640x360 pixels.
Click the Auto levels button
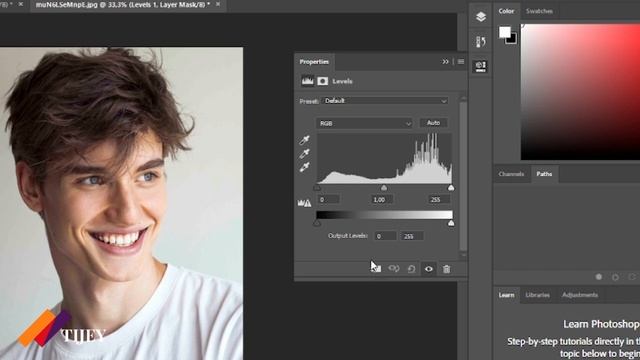pos(433,123)
